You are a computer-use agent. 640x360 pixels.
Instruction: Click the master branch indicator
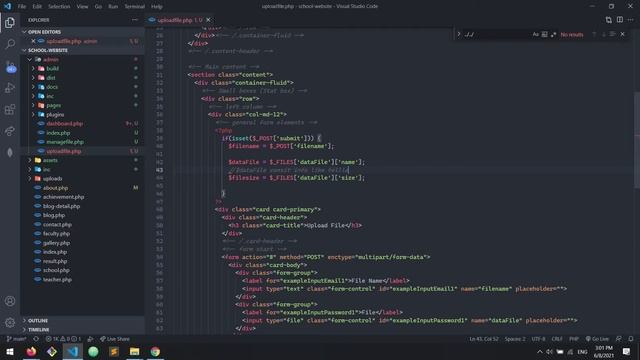[x=17, y=339]
